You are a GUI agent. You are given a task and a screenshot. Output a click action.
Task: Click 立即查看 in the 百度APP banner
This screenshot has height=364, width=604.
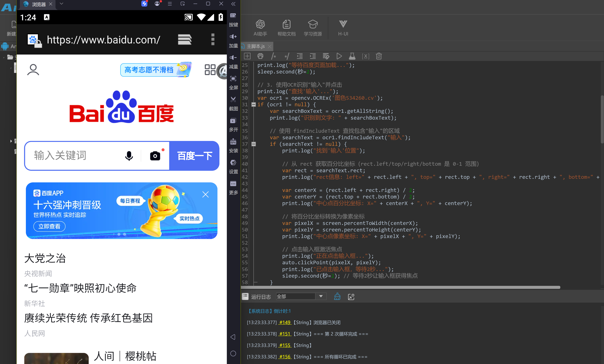click(x=49, y=226)
